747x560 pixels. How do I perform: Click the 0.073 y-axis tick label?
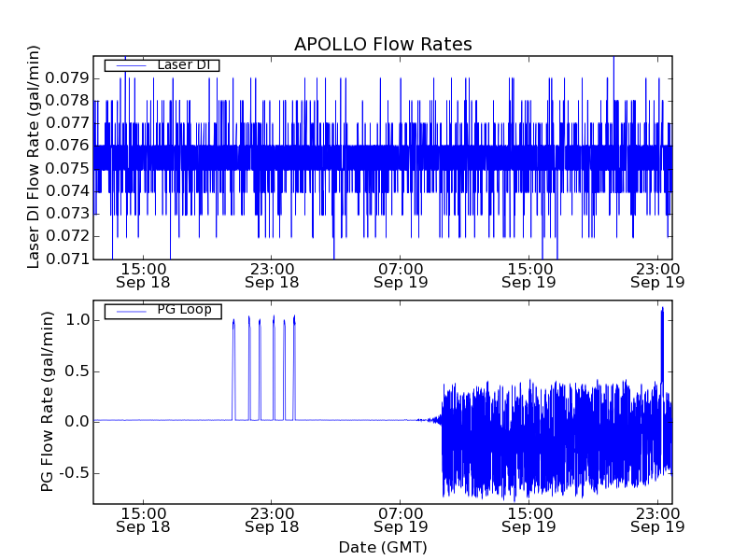click(67, 214)
